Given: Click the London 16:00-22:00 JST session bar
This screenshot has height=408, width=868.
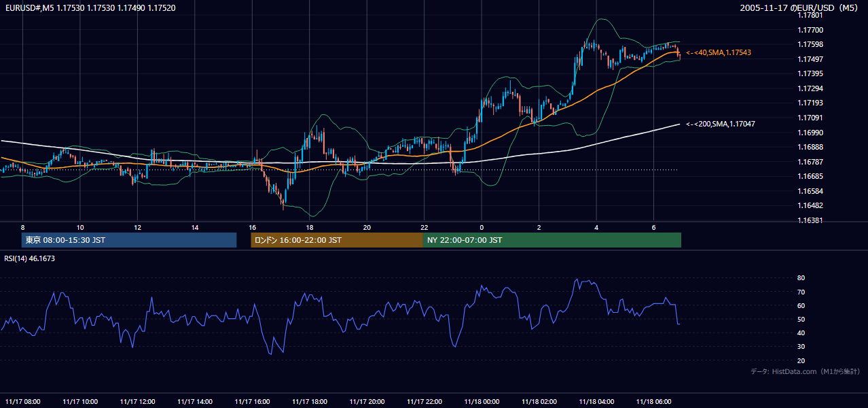Looking at the screenshot, I should tap(337, 240).
